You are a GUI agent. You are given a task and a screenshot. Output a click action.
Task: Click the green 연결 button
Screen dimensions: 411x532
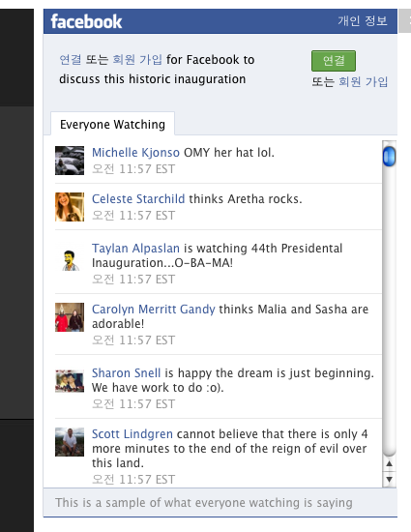click(x=334, y=61)
